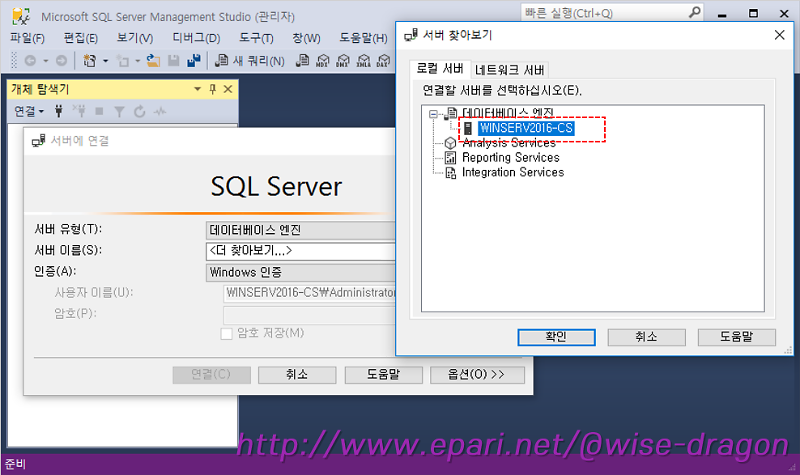The height and width of the screenshot is (475, 800).
Task: Click 도움말 in the 서버 찾아보기 dialog
Action: point(737,337)
